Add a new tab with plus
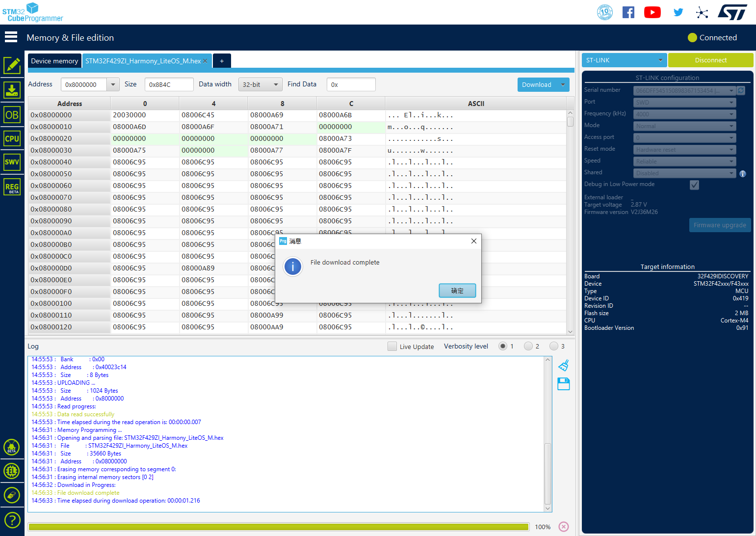The image size is (756, 536). [222, 61]
